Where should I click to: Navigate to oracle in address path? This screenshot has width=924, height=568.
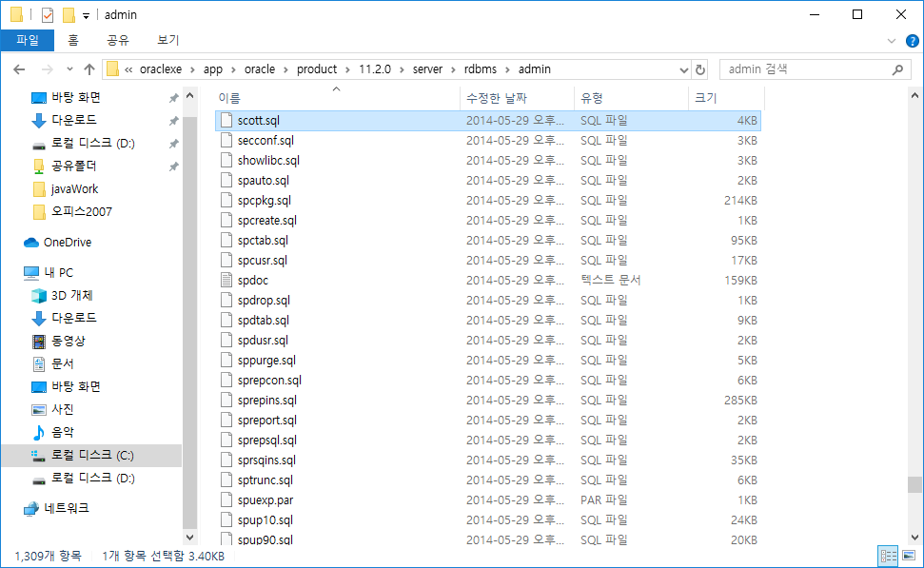coord(260,69)
